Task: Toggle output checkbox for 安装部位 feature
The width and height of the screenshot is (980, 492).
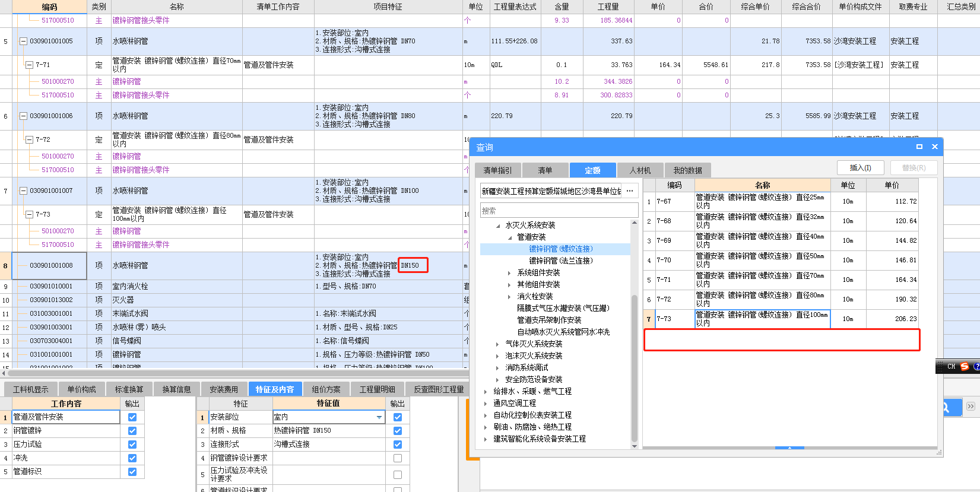Action: point(398,417)
